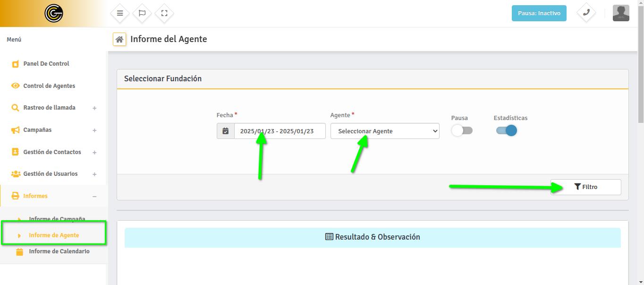Click the Pausa: Inactivo button
Image resolution: width=644 pixels, height=285 pixels.
[539, 13]
